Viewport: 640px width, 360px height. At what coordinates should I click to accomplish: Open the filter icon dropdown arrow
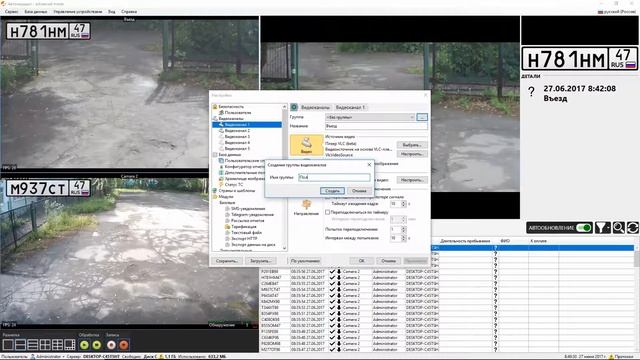coord(609,228)
